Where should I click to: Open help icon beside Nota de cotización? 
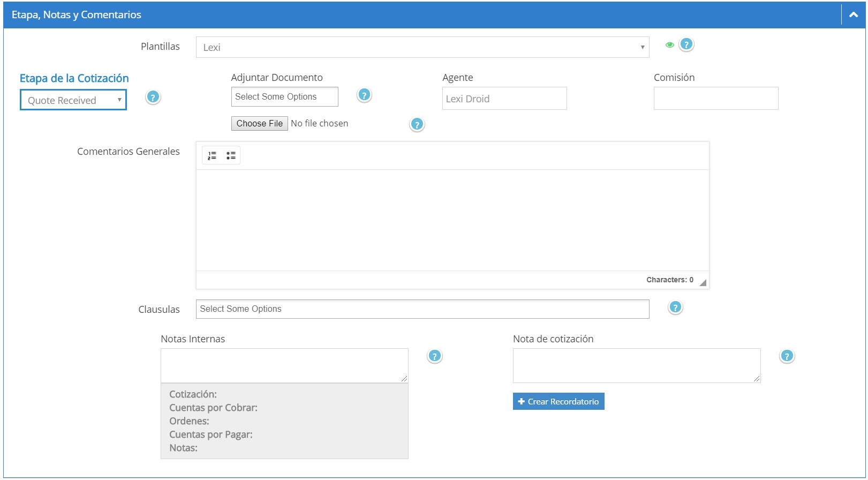point(787,356)
